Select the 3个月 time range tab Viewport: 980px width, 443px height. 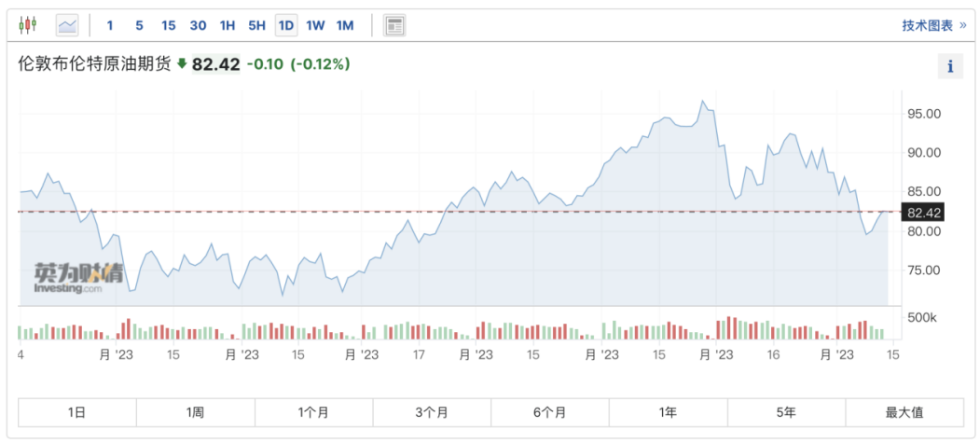(432, 411)
